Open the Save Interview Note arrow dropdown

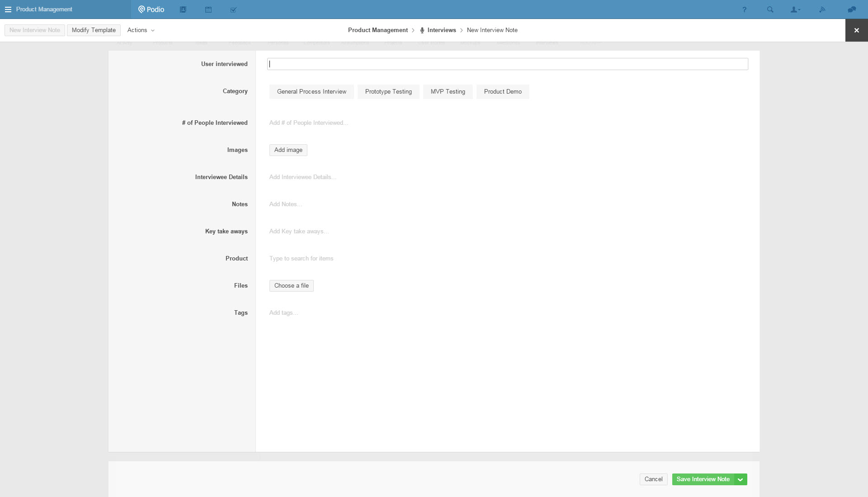pyautogui.click(x=741, y=479)
